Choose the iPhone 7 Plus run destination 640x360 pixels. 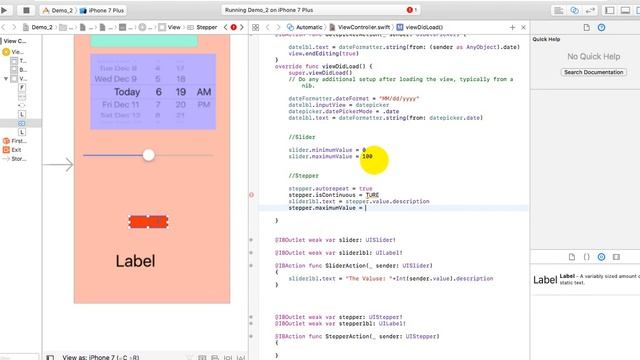[102, 10]
